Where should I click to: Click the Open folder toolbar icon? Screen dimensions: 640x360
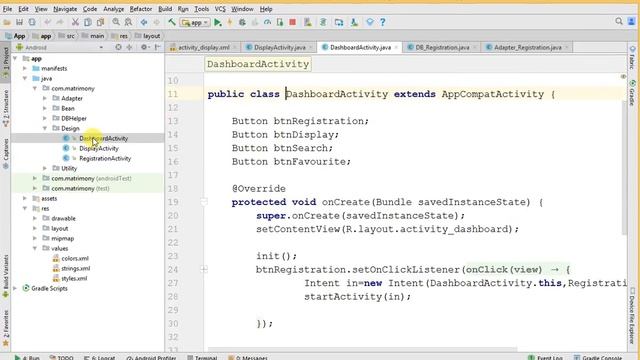(7, 22)
